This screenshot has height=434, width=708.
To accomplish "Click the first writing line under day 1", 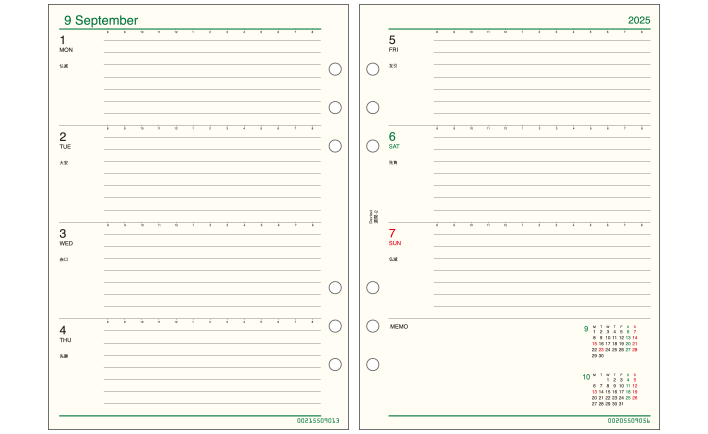I will tap(212, 41).
